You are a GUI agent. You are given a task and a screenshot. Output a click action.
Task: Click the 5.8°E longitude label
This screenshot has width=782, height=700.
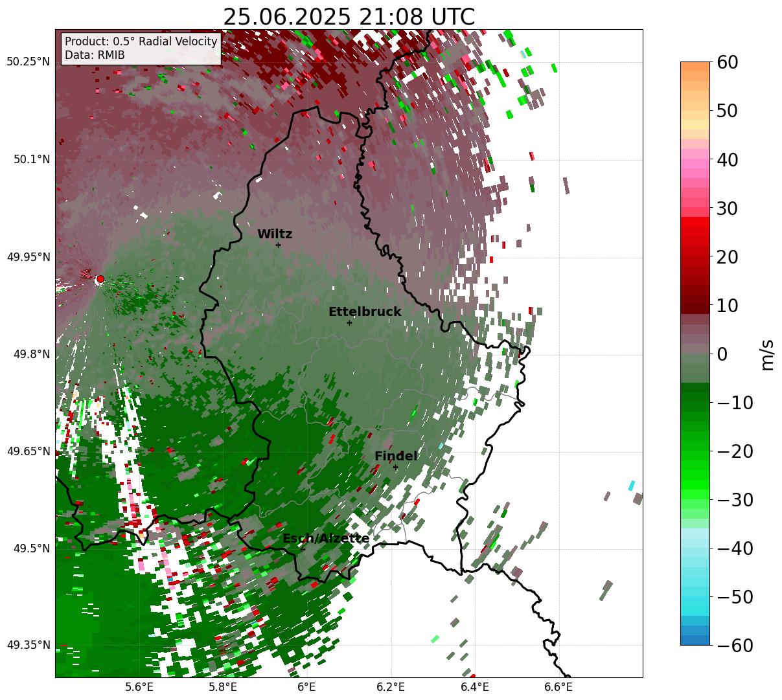click(224, 687)
